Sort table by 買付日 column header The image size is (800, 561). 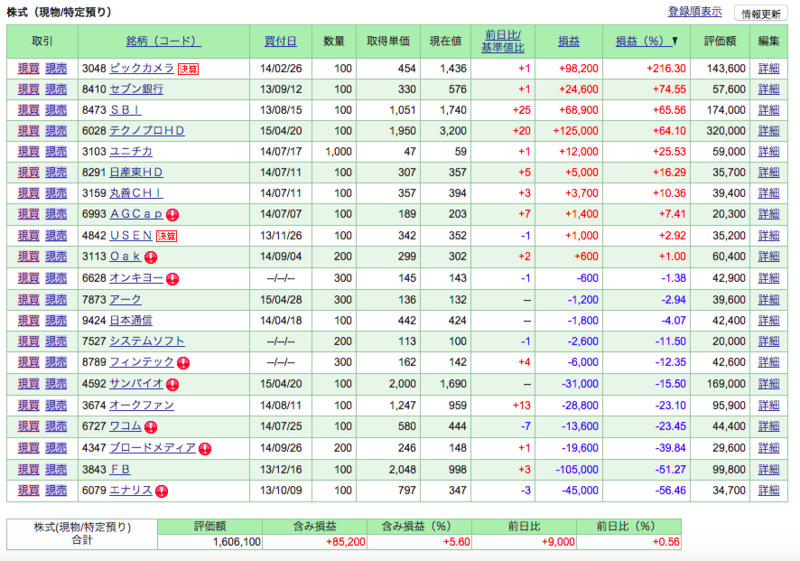click(x=281, y=41)
